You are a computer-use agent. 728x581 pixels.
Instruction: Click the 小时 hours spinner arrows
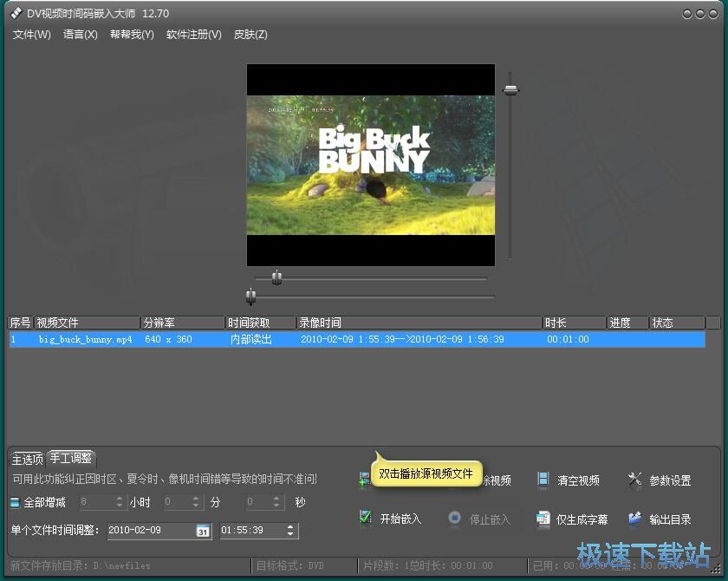121,502
